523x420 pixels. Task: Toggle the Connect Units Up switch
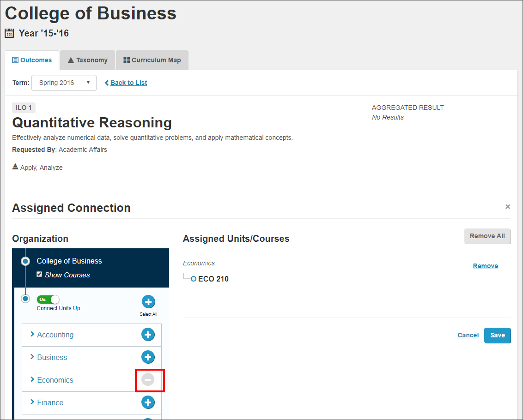click(x=48, y=300)
